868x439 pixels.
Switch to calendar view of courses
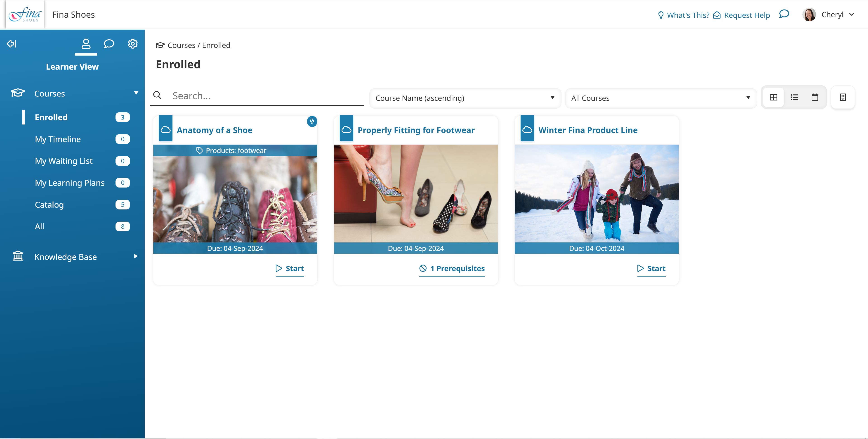(815, 97)
